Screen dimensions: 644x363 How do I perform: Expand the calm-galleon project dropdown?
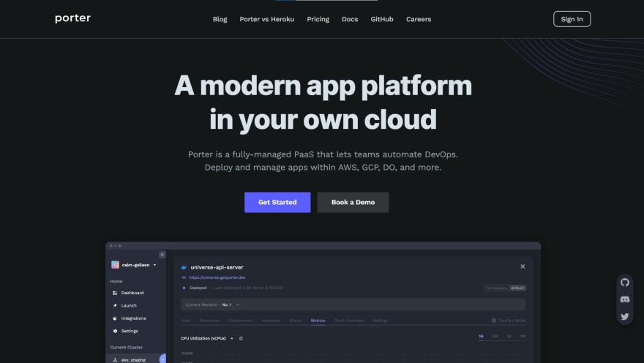point(155,265)
